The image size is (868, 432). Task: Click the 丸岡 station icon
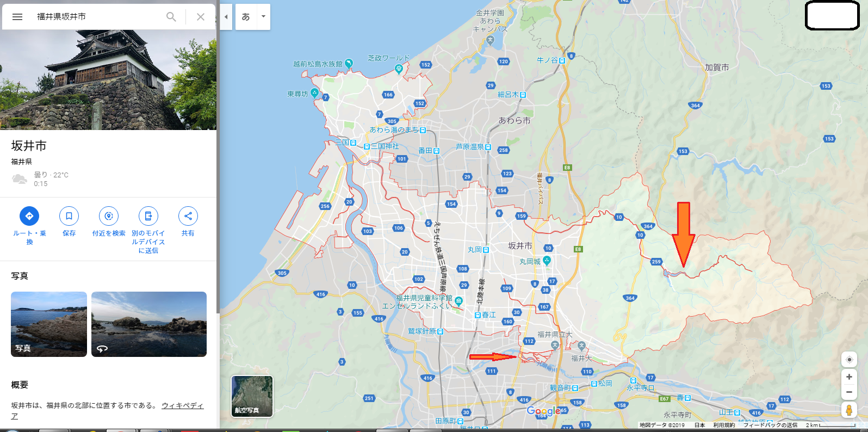coord(486,250)
